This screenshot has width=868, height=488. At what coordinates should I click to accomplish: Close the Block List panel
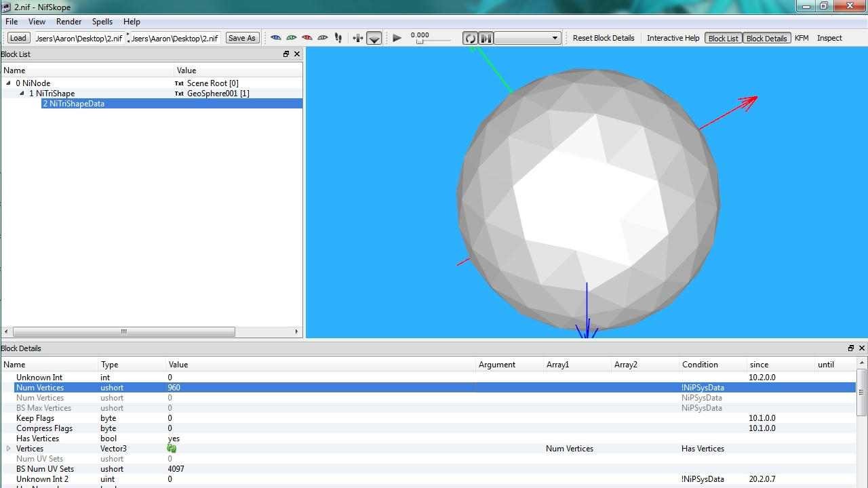click(x=297, y=54)
